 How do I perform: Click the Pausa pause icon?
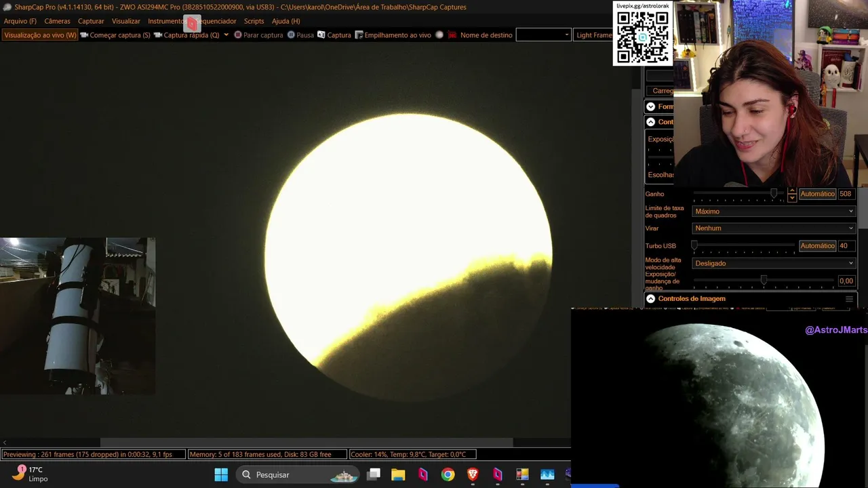coord(291,35)
